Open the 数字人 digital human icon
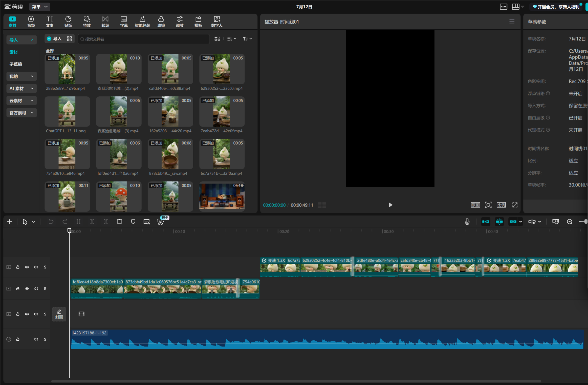The image size is (588, 385). (217, 22)
